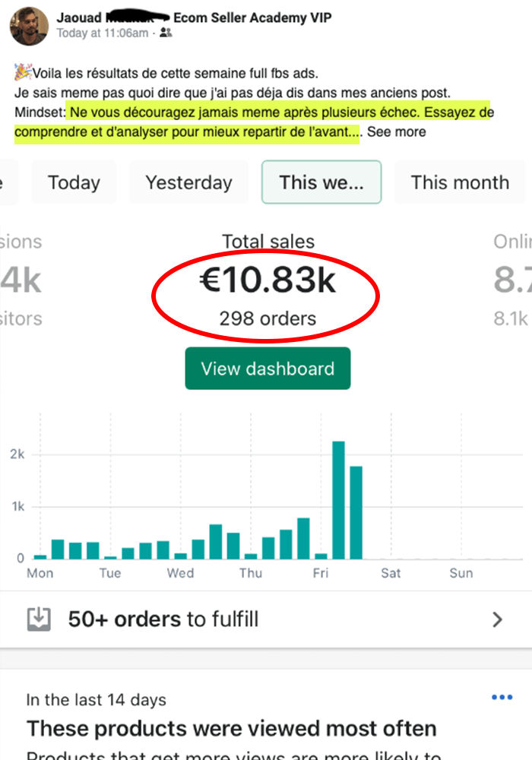Open the 50+ orders to fulfill text
532x760 pixels.
tap(163, 619)
